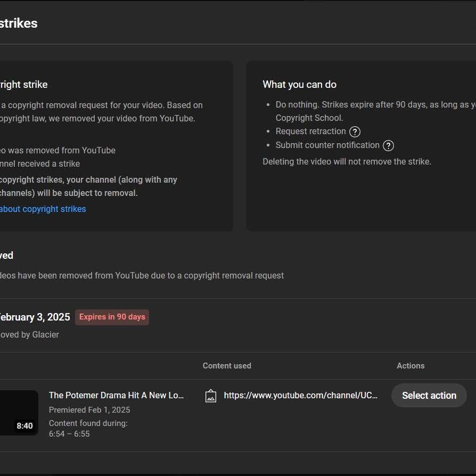Click the strikes page heading

click(x=19, y=23)
